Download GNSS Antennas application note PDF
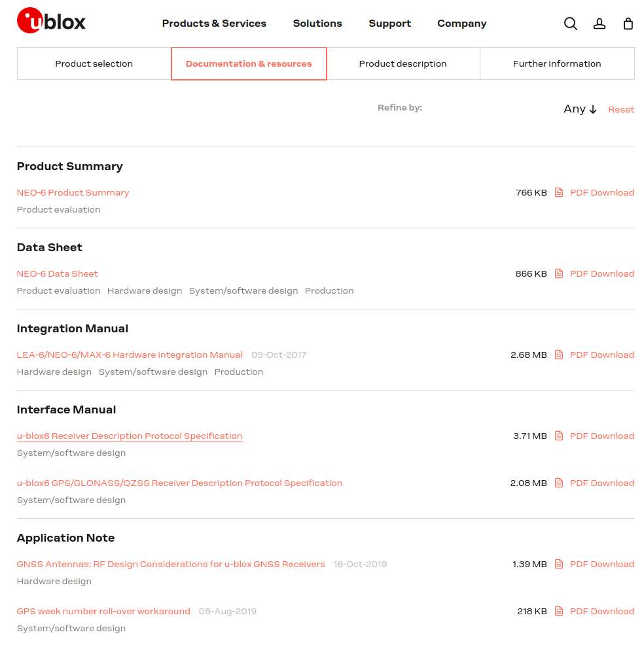Viewport: 644px width, 645px height. pyautogui.click(x=601, y=564)
